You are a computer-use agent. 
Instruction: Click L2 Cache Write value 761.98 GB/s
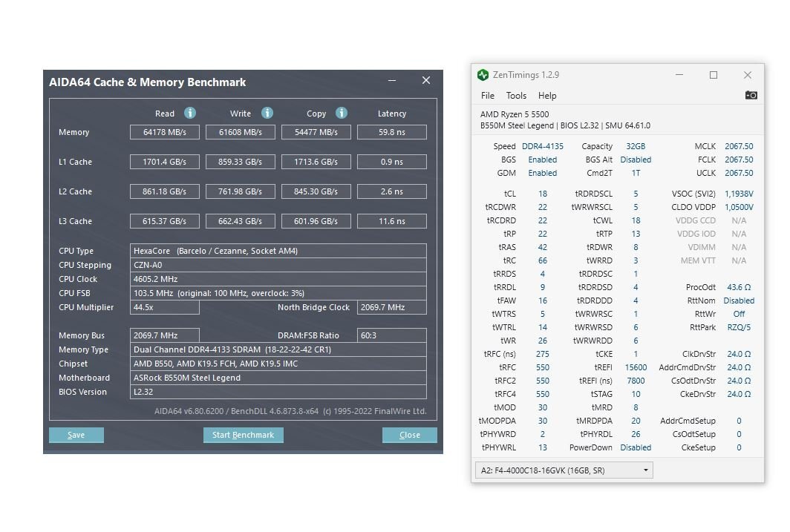click(x=241, y=191)
